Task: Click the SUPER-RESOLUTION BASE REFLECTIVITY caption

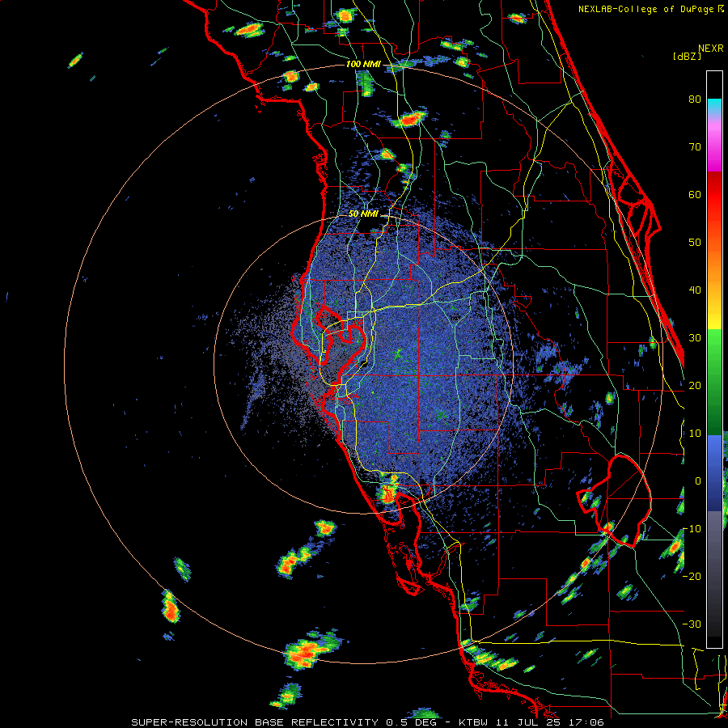Action: (255, 722)
